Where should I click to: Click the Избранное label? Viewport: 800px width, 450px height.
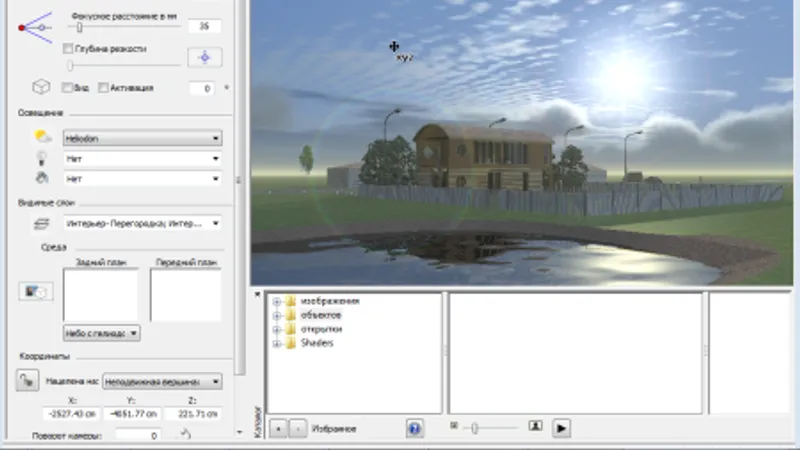tap(334, 429)
